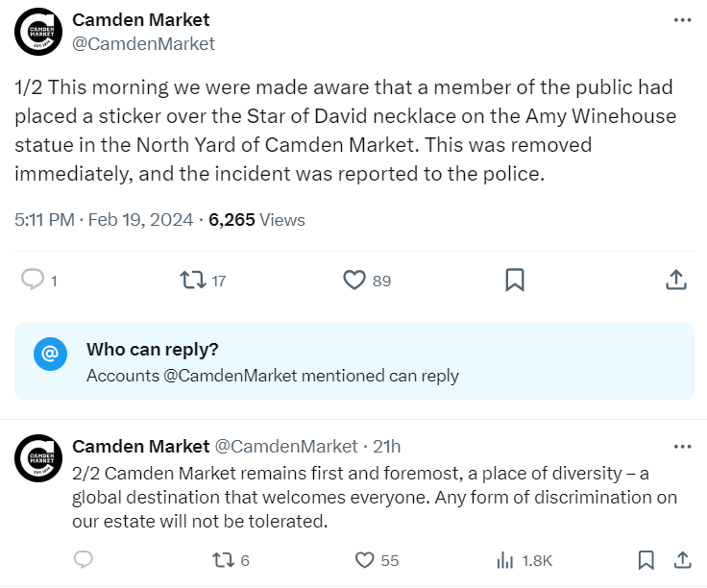Open more options on the main tweet
Viewport: 707px width, 588px height.
click(x=682, y=20)
